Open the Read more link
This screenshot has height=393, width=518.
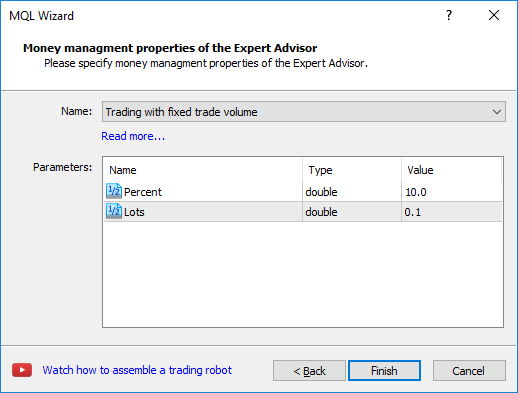pos(133,136)
